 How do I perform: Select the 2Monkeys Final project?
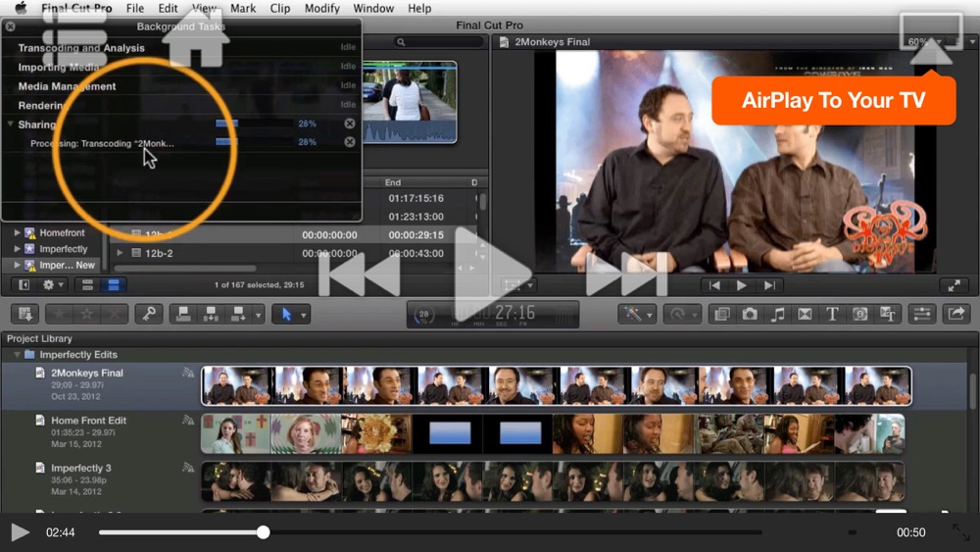click(87, 373)
